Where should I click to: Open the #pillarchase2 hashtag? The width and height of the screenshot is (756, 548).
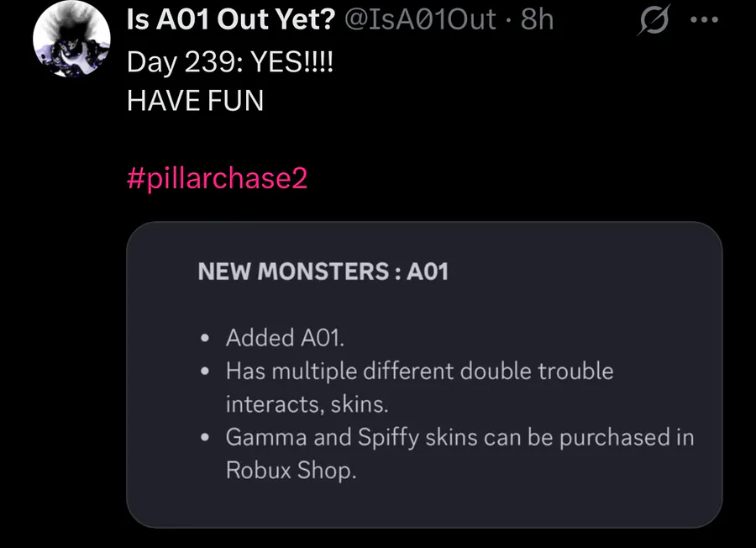217,179
